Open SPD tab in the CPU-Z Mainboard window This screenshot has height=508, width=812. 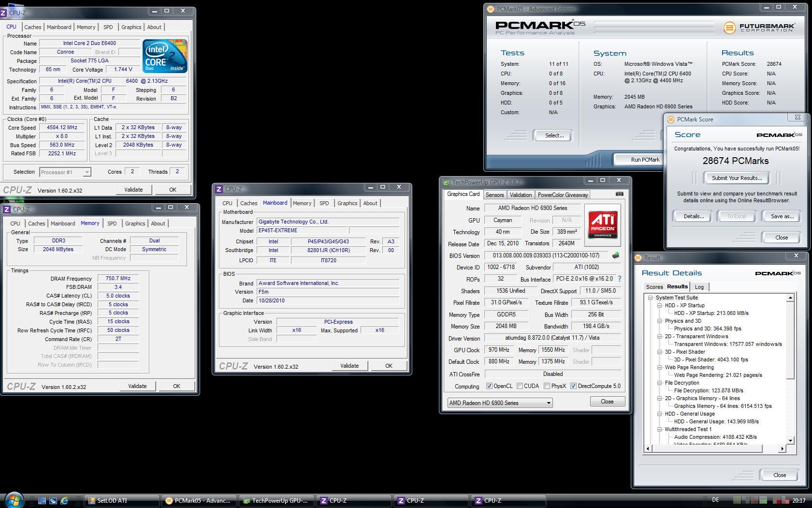(x=324, y=203)
